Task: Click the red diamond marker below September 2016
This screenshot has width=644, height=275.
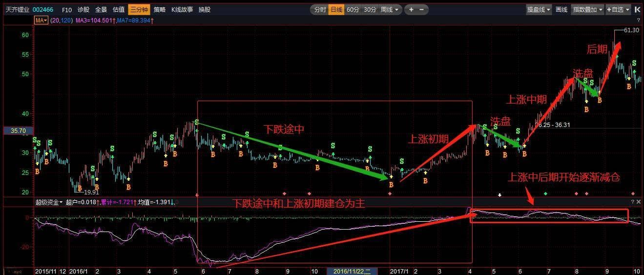Action: pyautogui.click(x=285, y=194)
